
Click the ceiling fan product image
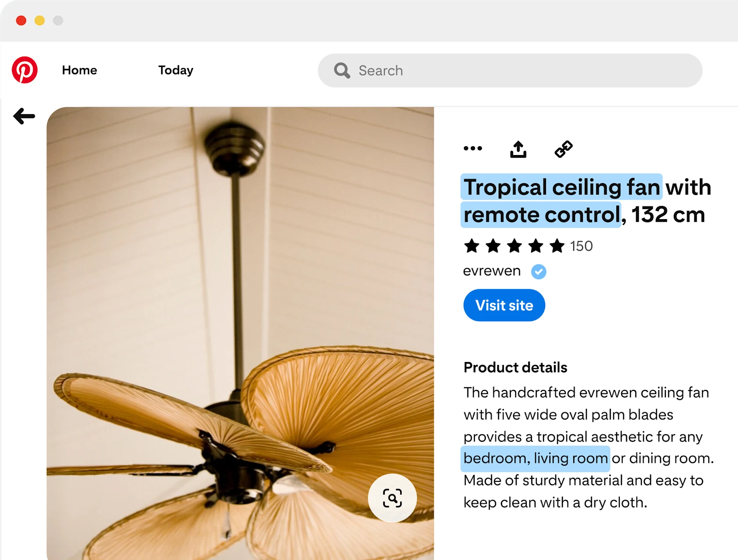[x=240, y=333]
